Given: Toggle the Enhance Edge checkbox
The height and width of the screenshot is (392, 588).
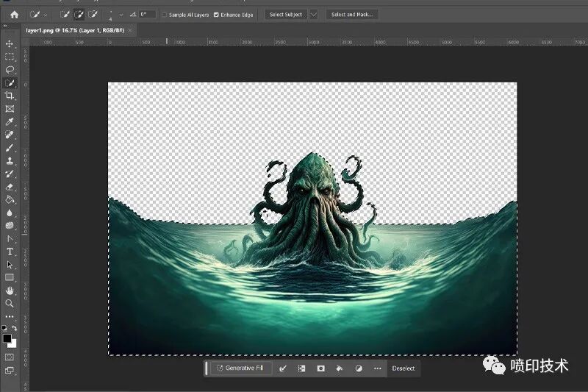Looking at the screenshot, I should click(216, 15).
